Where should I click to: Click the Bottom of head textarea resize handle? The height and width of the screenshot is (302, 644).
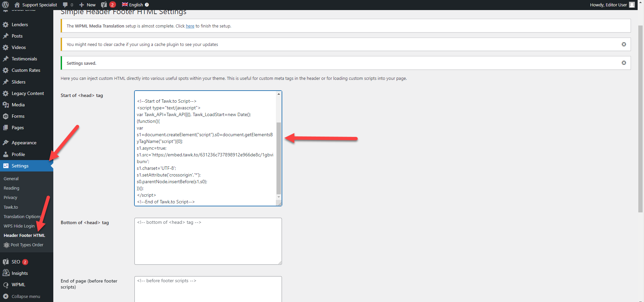pyautogui.click(x=280, y=262)
